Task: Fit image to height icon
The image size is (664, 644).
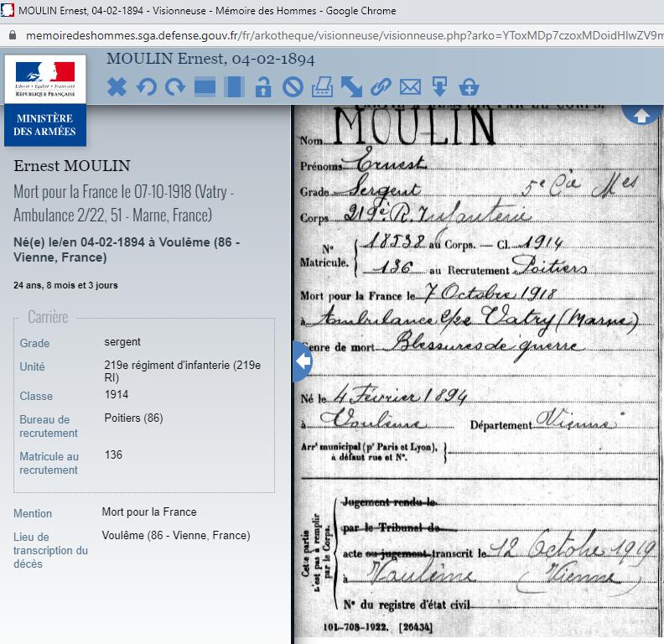Action: (x=234, y=87)
